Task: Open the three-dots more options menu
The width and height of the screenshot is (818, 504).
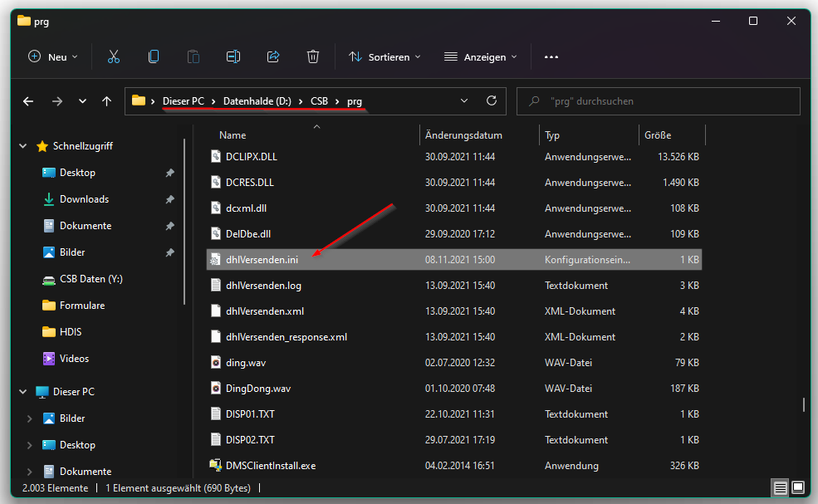Action: 551,56
